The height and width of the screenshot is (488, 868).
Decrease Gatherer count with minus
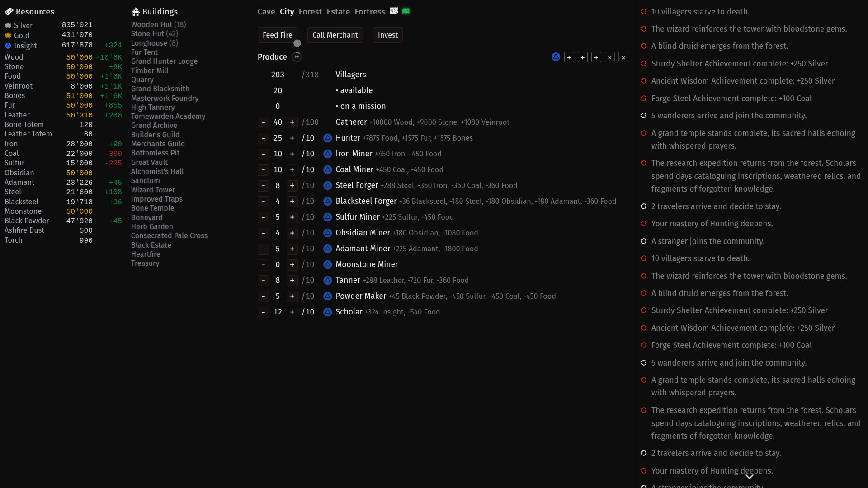[263, 122]
